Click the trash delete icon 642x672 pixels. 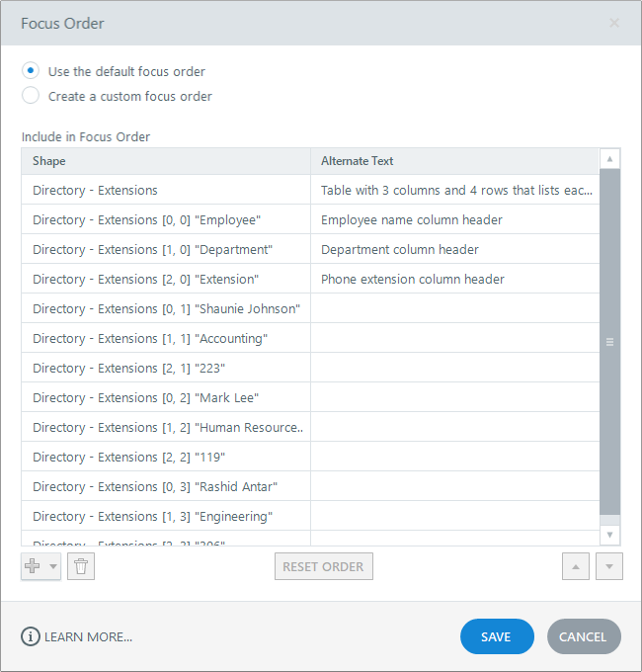click(82, 566)
